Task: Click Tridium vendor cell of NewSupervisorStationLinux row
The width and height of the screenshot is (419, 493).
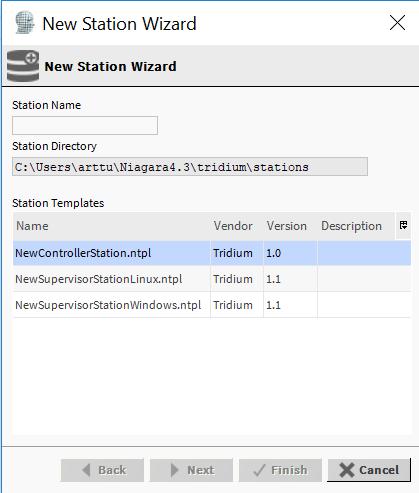Action: 237,279
